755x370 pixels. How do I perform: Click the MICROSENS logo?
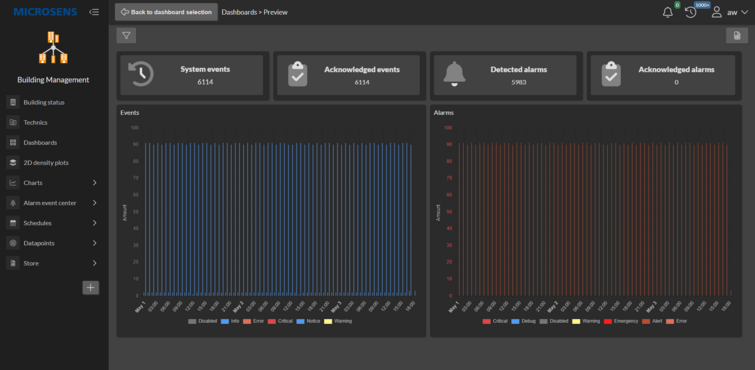click(45, 12)
